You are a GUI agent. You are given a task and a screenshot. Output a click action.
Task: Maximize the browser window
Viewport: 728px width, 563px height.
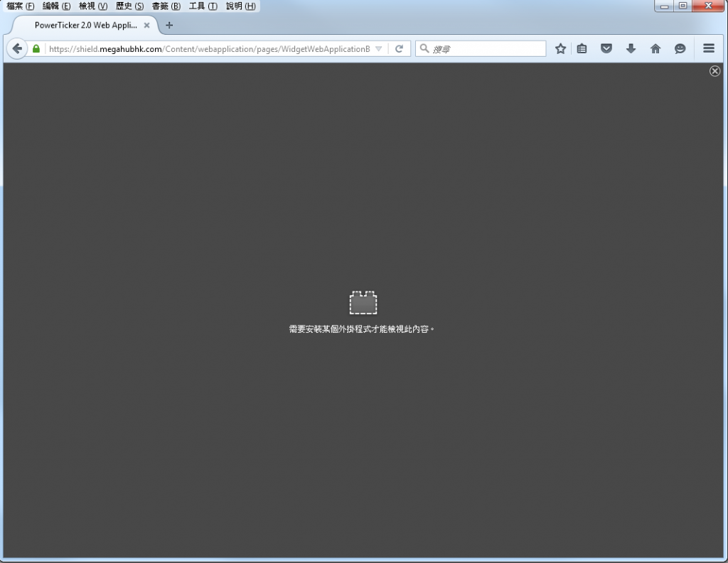click(683, 6)
